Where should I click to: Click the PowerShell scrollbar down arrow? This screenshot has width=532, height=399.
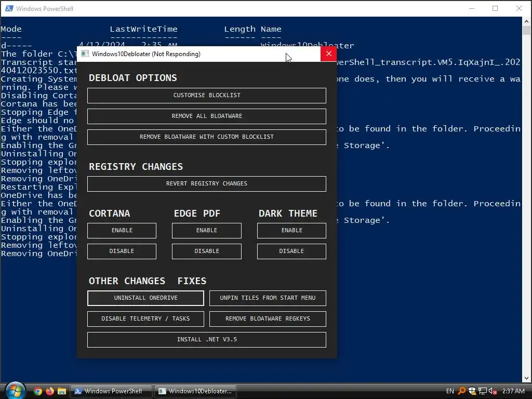(x=527, y=378)
